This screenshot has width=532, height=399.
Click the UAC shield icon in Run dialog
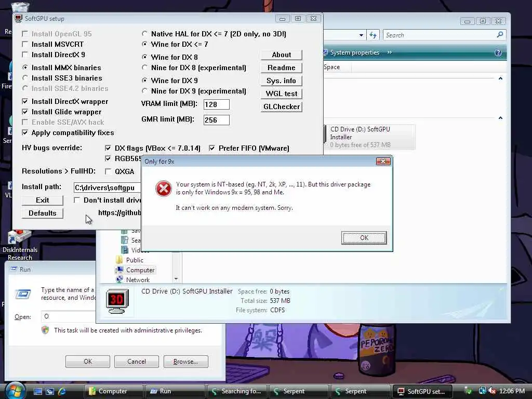[45, 330]
